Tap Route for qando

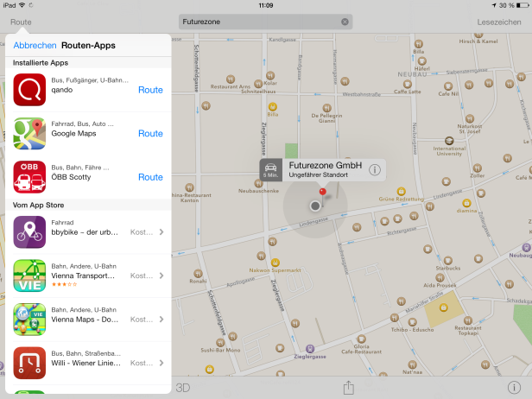(150, 90)
